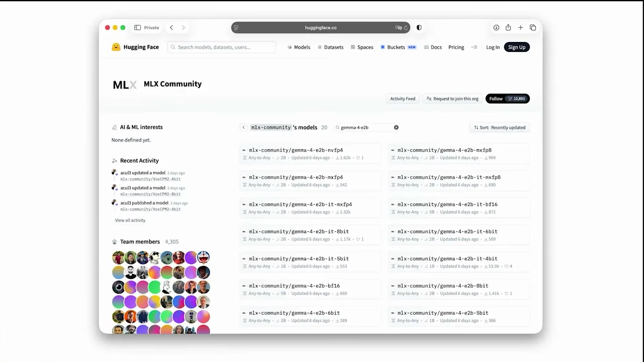Open mlx-community/gemma-4-e2b-nvfp4 model
This screenshot has height=362, width=644.
310,154
